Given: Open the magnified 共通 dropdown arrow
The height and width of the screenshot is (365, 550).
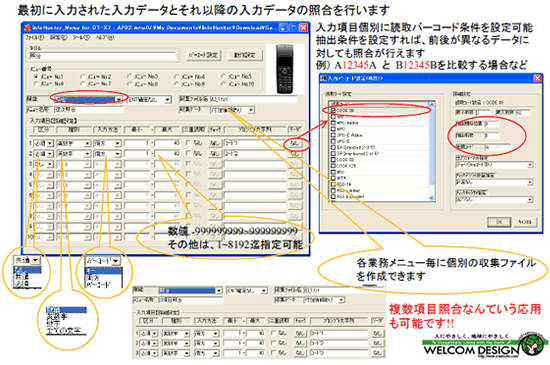Looking at the screenshot, I should 35,260.
